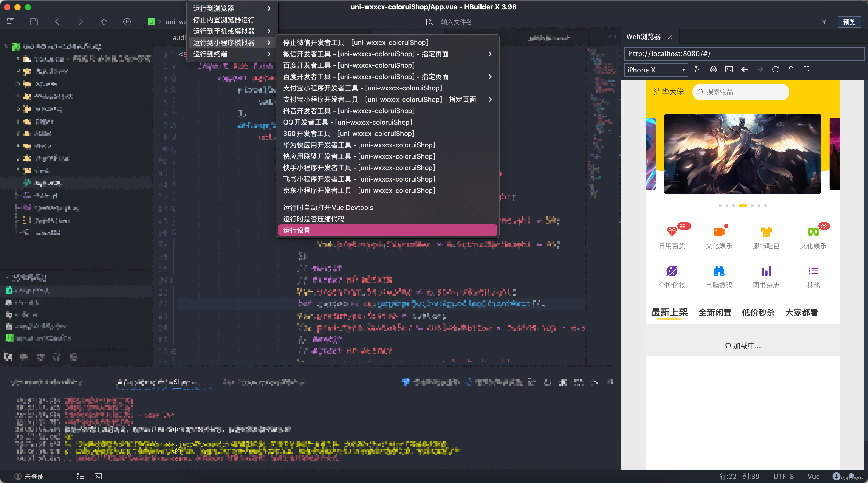Open the 服饰鞋包 category icon
Image resolution: width=868 pixels, height=483 pixels.
coord(766,232)
